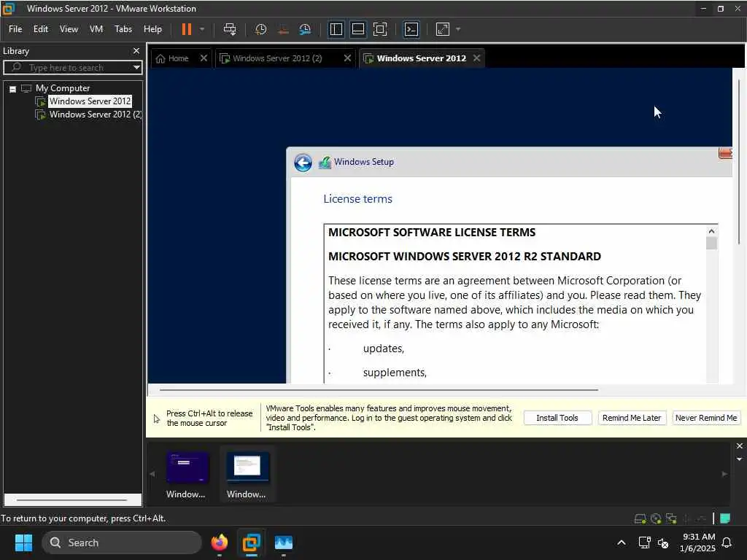747x560 pixels.
Task: Click the CD/DVD drive status icon
Action: pyautogui.click(x=656, y=518)
